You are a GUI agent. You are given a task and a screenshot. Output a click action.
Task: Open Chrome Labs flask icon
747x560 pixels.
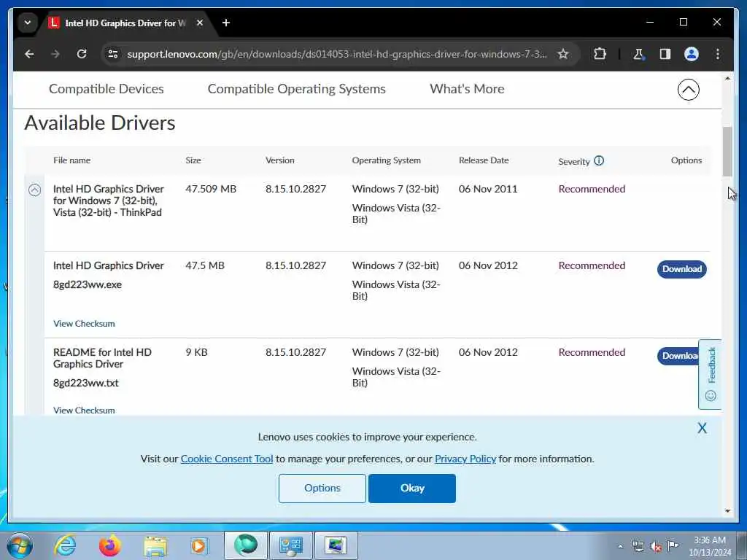[638, 54]
